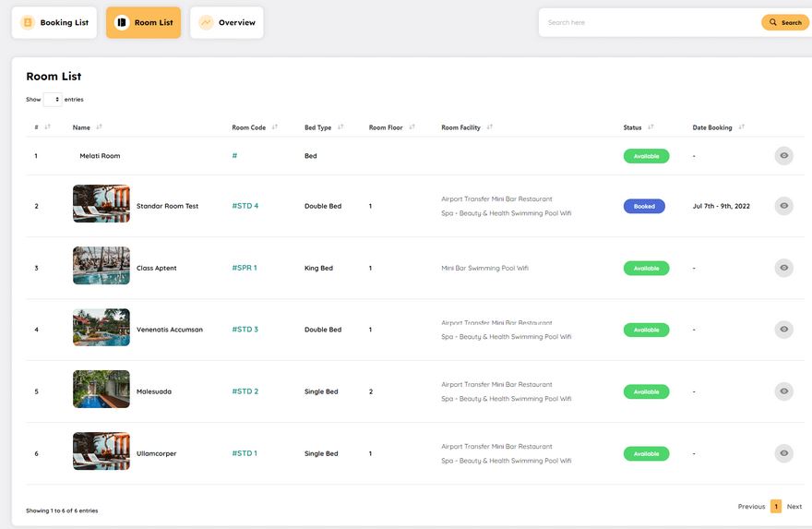Select pagination page 1
812x529 pixels.
776,506
